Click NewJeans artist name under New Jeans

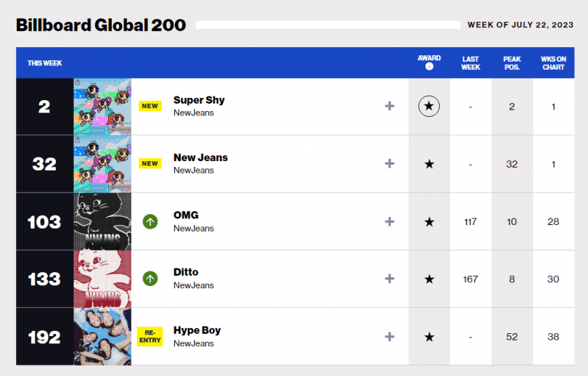194,170
